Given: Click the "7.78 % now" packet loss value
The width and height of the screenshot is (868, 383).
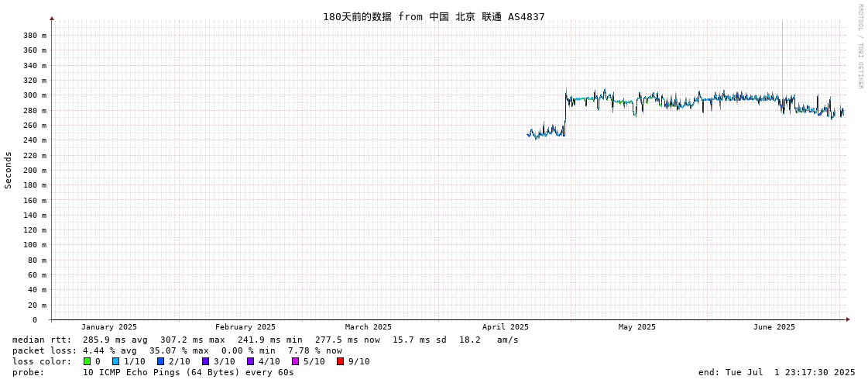Looking at the screenshot, I should click(x=314, y=350).
